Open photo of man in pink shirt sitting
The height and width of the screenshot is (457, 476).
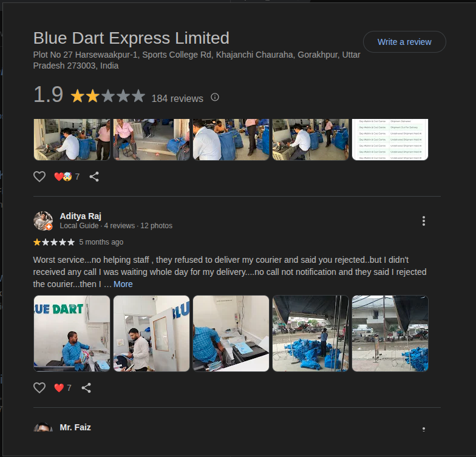[152, 140]
